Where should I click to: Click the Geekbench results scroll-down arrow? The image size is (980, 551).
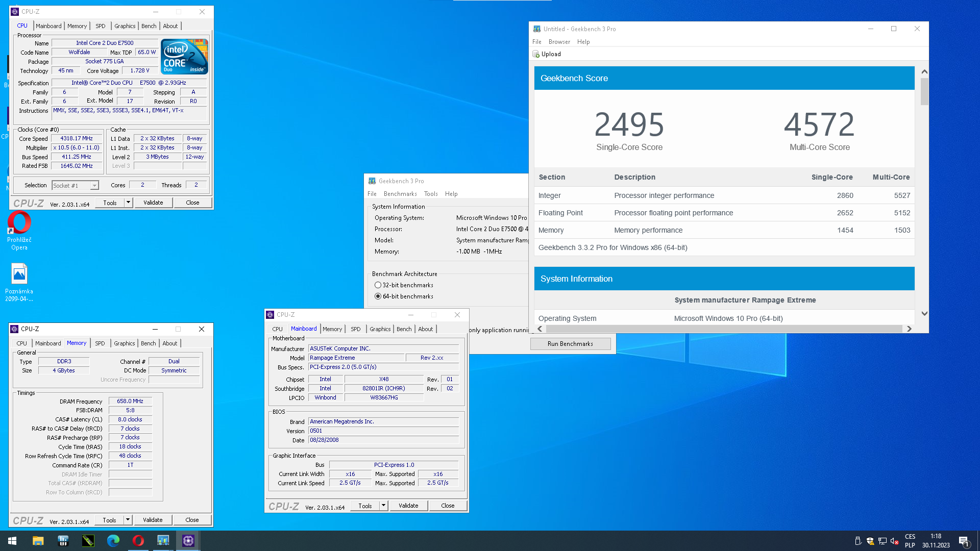tap(924, 314)
